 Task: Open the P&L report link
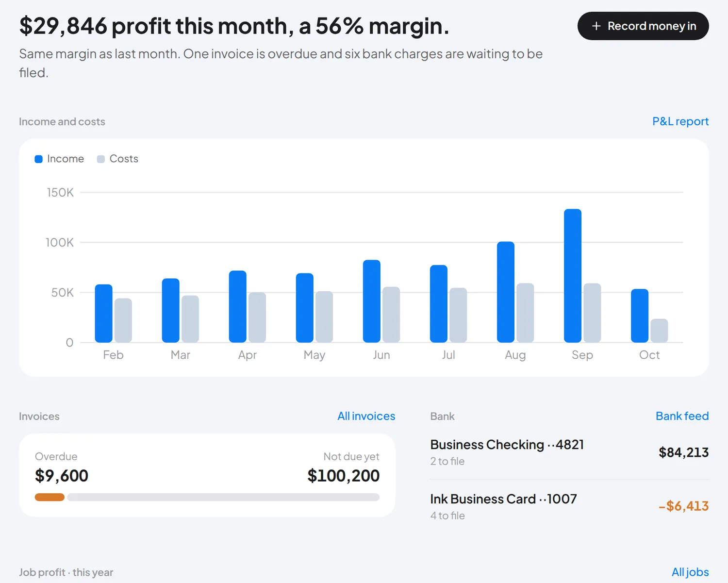(680, 121)
